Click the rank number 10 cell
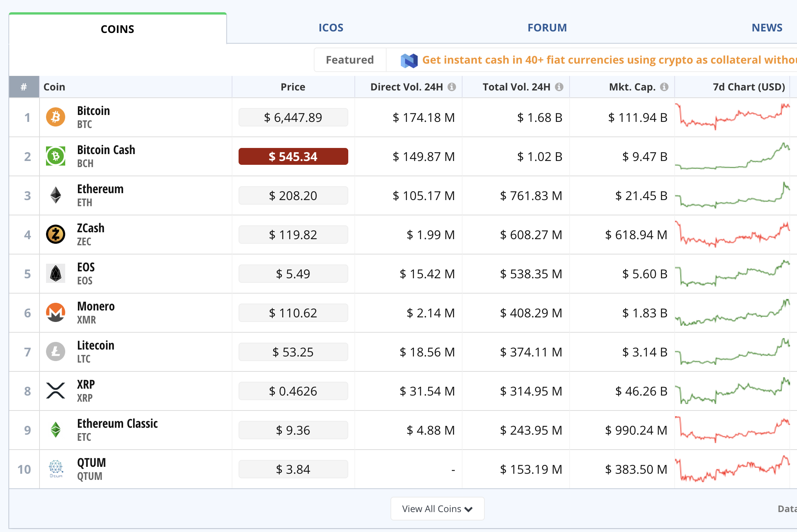 [x=24, y=469]
